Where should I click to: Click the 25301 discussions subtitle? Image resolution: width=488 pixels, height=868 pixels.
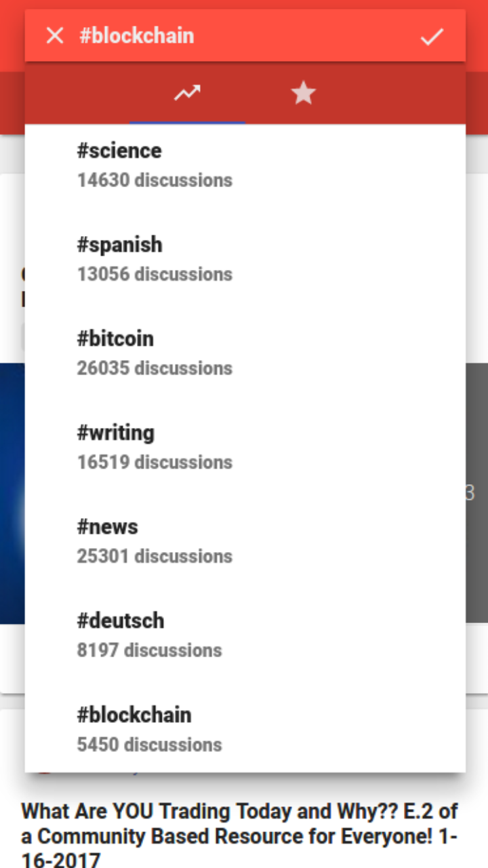pos(155,556)
